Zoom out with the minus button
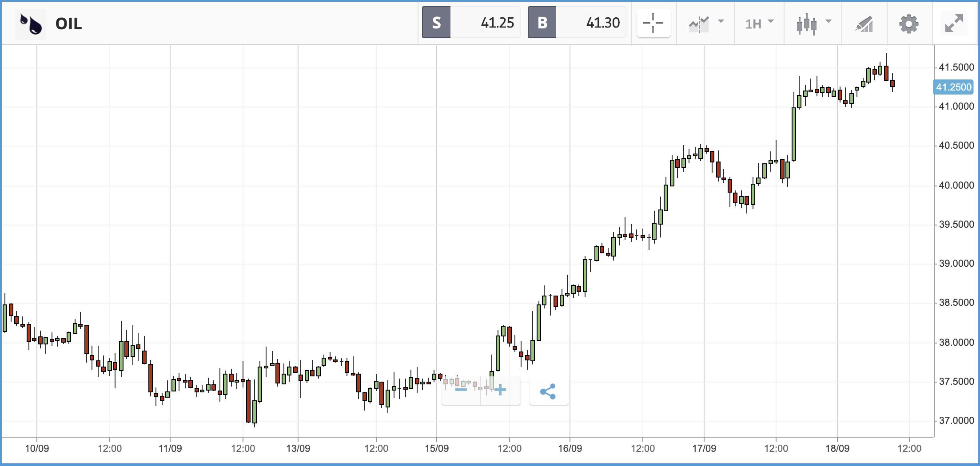Screen dimensions: 980x466 (461, 390)
